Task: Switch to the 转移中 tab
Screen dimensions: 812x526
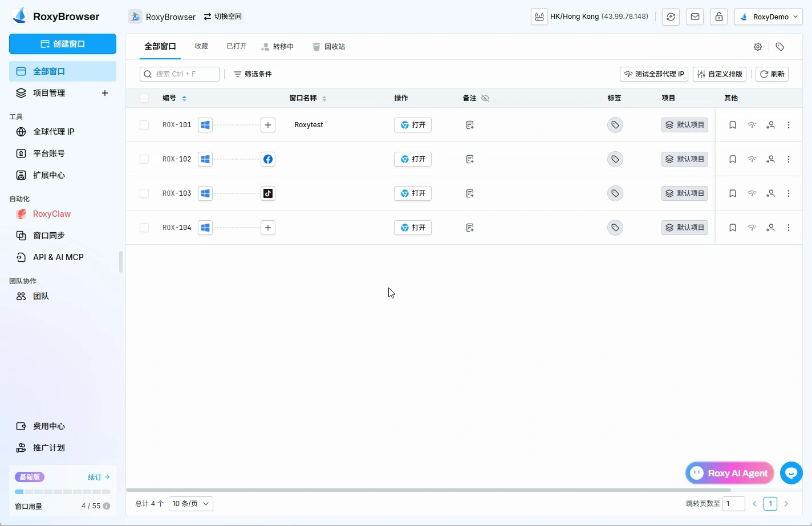Action: [277, 47]
